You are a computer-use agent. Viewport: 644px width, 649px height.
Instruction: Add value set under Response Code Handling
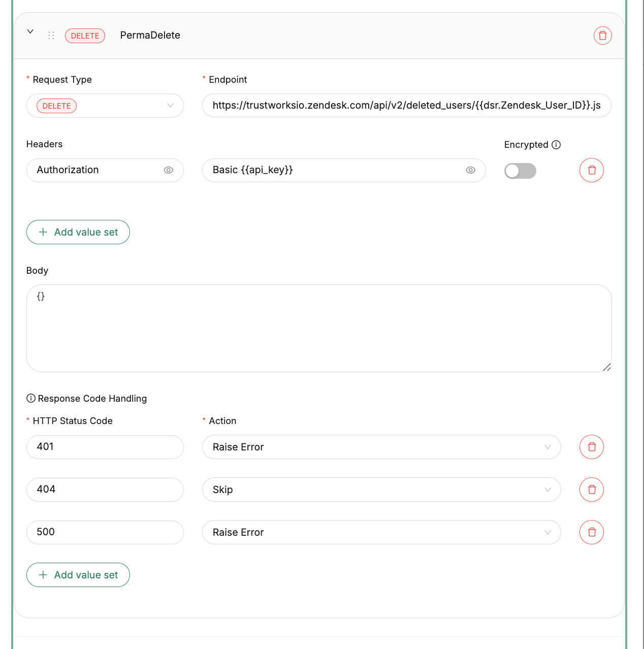tap(78, 575)
